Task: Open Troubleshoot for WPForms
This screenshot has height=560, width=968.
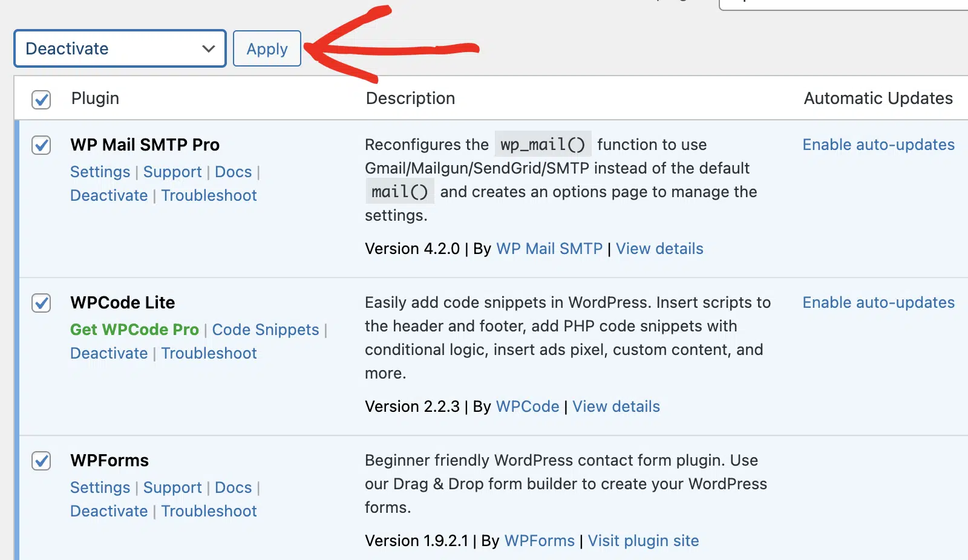Action: 209,511
